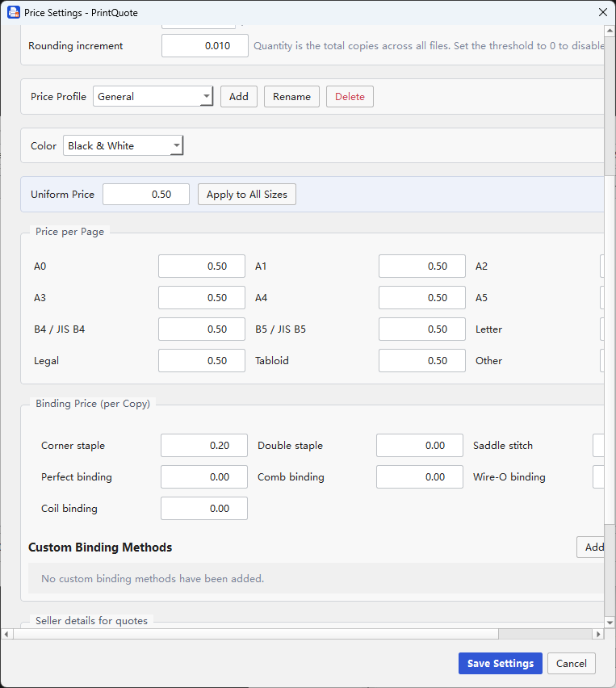Click the Wire-O binding label

(x=509, y=477)
